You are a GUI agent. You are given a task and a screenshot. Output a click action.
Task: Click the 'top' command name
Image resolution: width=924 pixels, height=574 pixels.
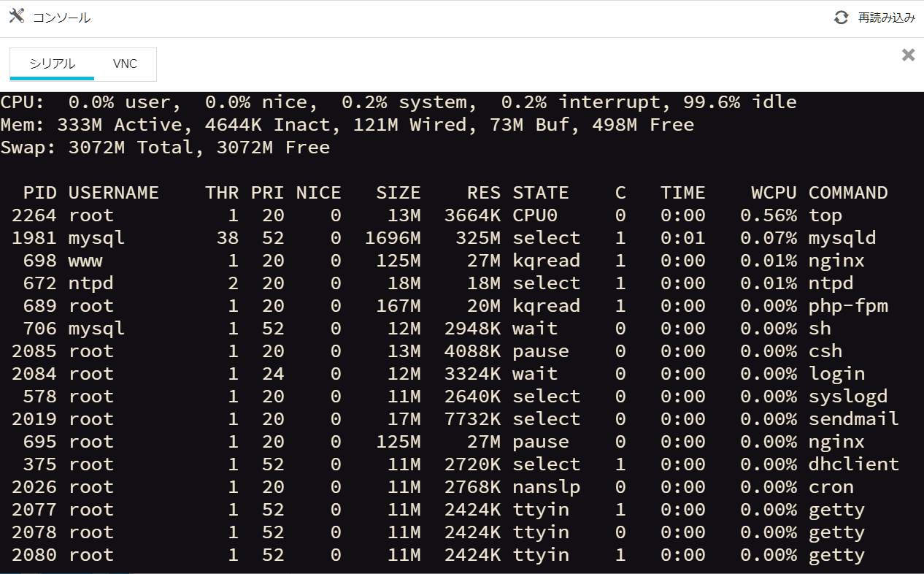click(x=825, y=215)
